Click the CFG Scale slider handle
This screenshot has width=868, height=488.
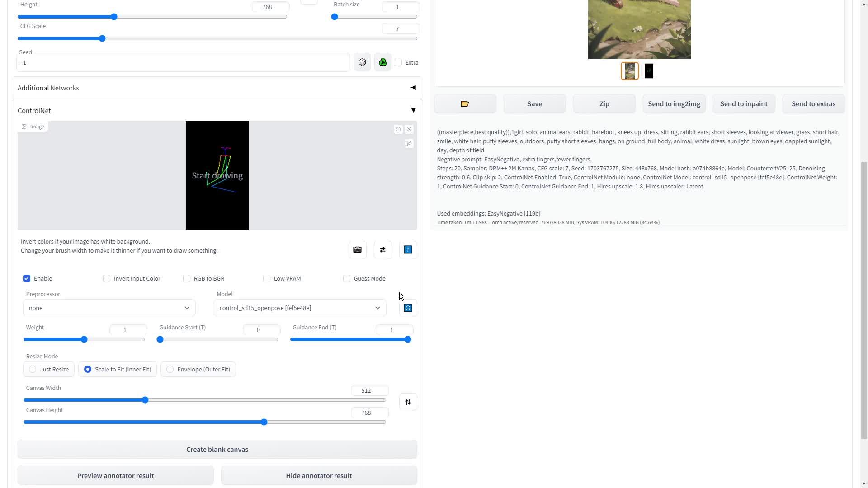click(x=102, y=38)
